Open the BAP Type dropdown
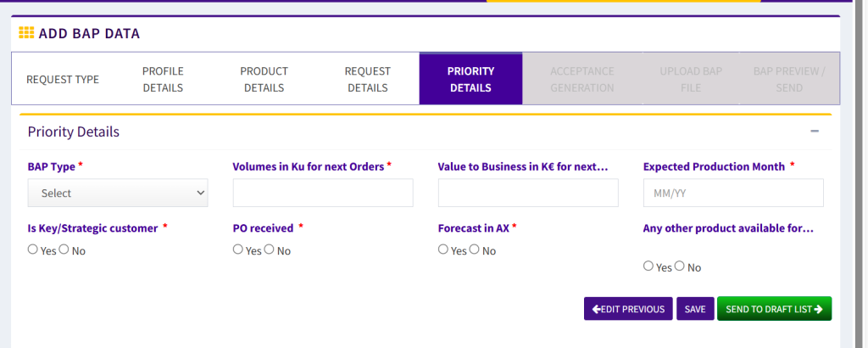The height and width of the screenshot is (348, 868). click(118, 193)
